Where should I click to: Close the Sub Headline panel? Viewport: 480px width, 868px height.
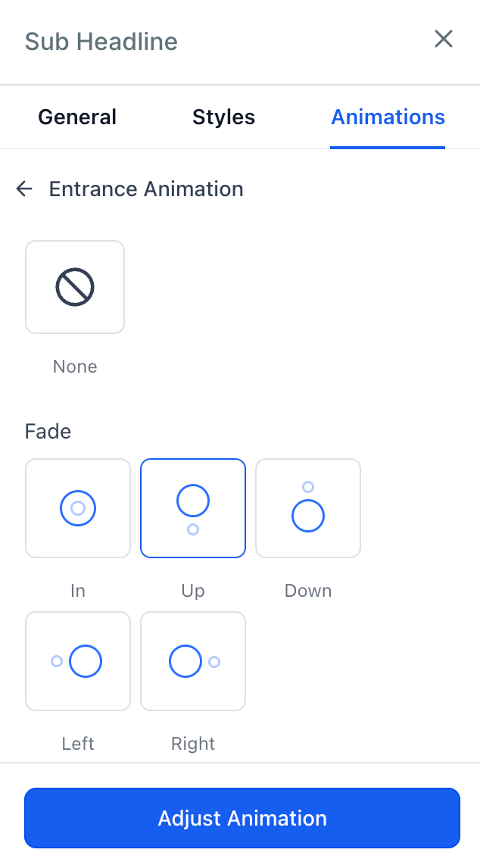443,39
